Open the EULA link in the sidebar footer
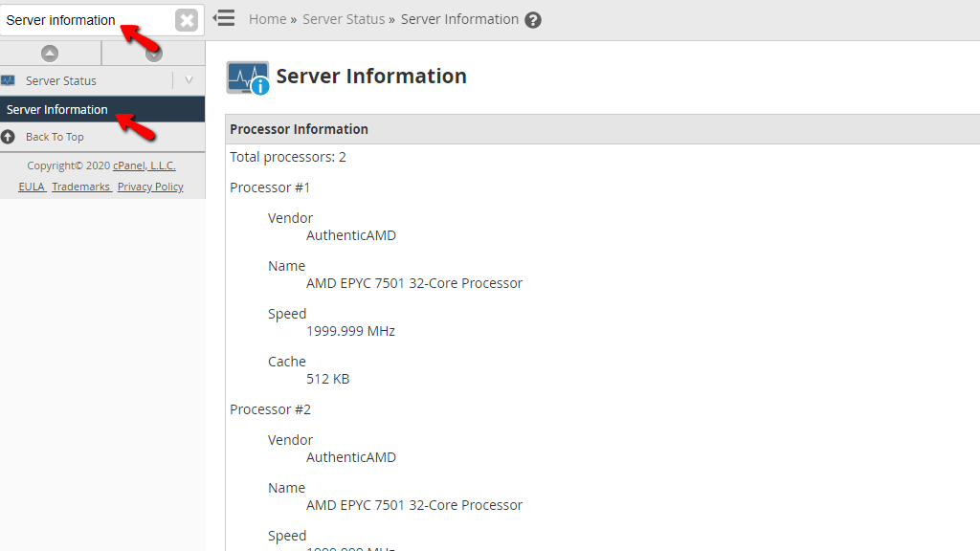980x551 pixels. pos(32,186)
